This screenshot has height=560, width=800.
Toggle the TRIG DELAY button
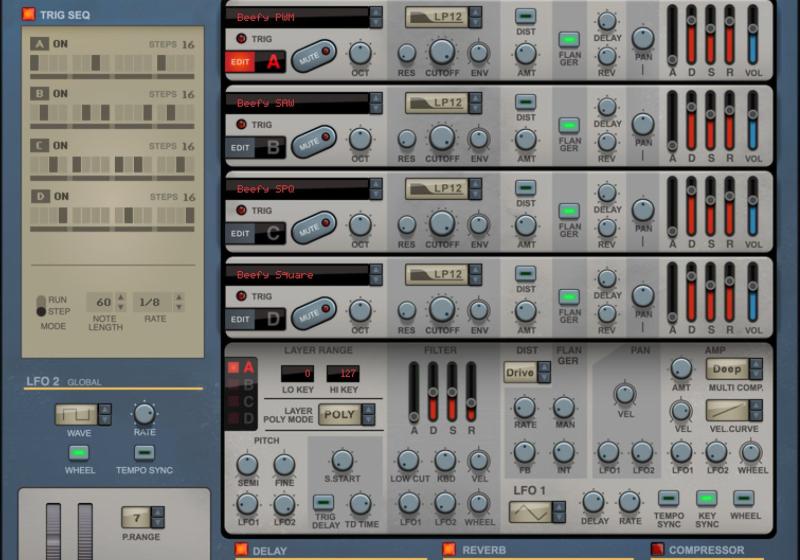coord(323,502)
